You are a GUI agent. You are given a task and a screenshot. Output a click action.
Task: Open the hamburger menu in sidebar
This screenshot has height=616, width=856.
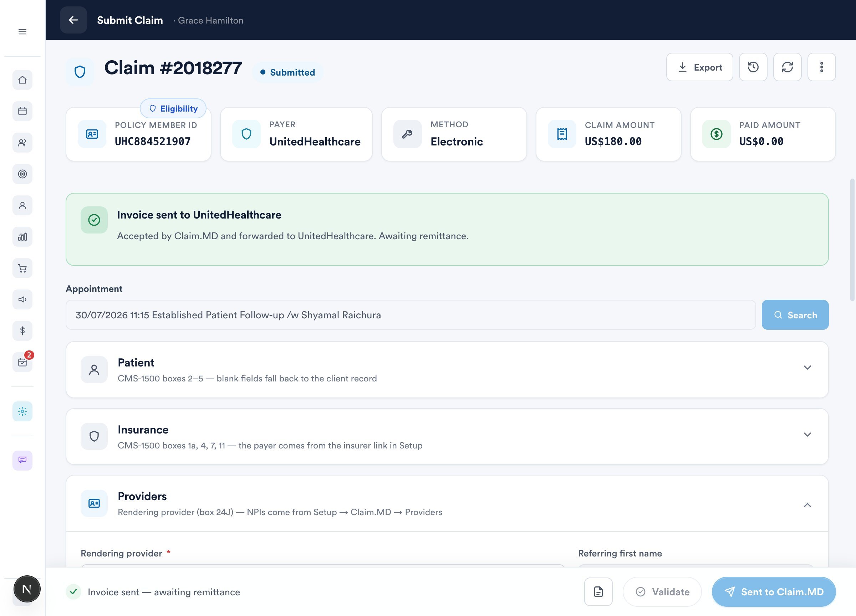pyautogui.click(x=22, y=32)
